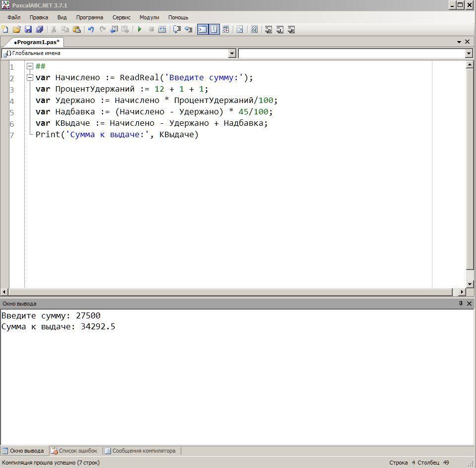This screenshot has height=468, width=476.
Task: Click the Open file folder icon
Action: tap(17, 30)
